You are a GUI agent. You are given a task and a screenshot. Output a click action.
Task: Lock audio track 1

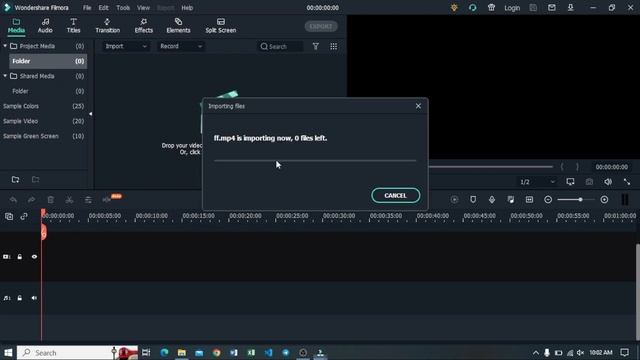tap(20, 298)
